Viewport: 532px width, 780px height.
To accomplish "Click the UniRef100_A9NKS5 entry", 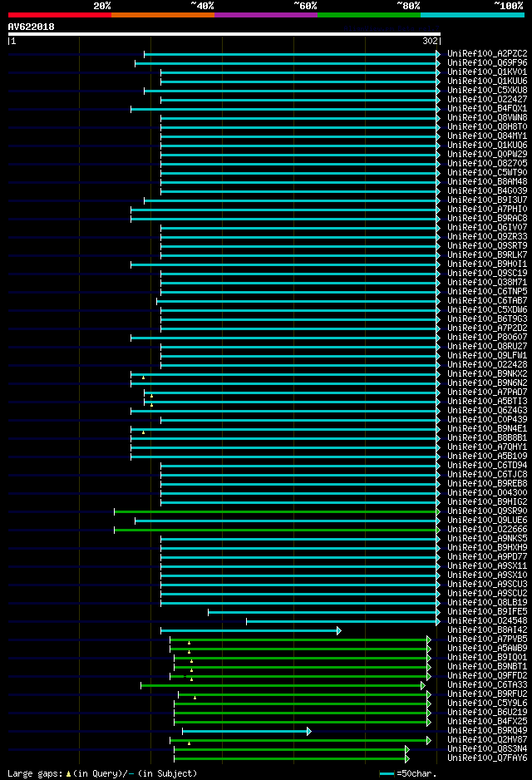I will [487, 538].
